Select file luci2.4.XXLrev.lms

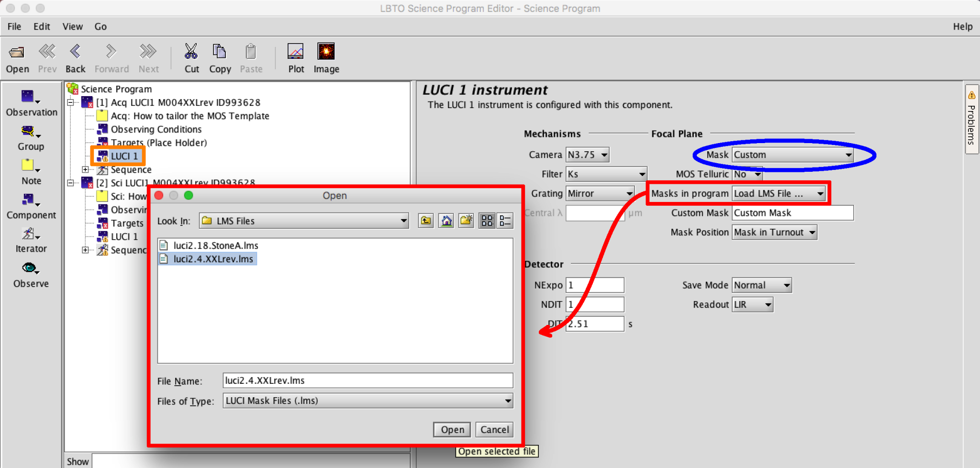207,259
